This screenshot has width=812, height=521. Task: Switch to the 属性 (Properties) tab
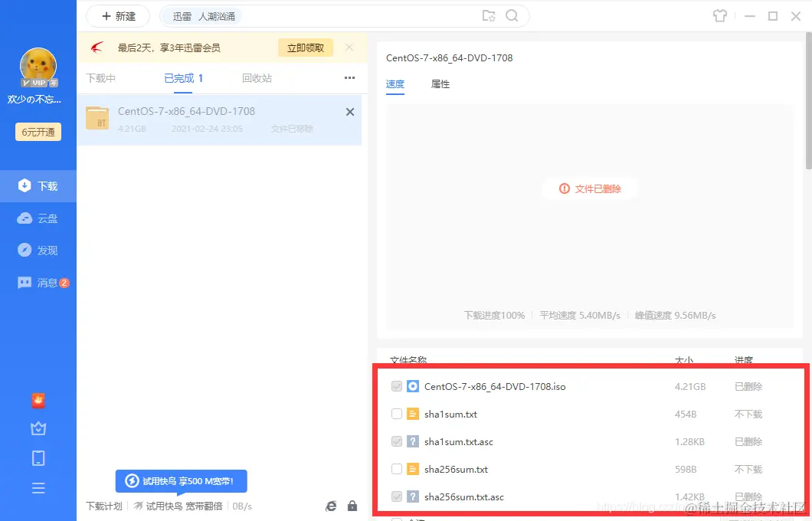click(x=440, y=84)
